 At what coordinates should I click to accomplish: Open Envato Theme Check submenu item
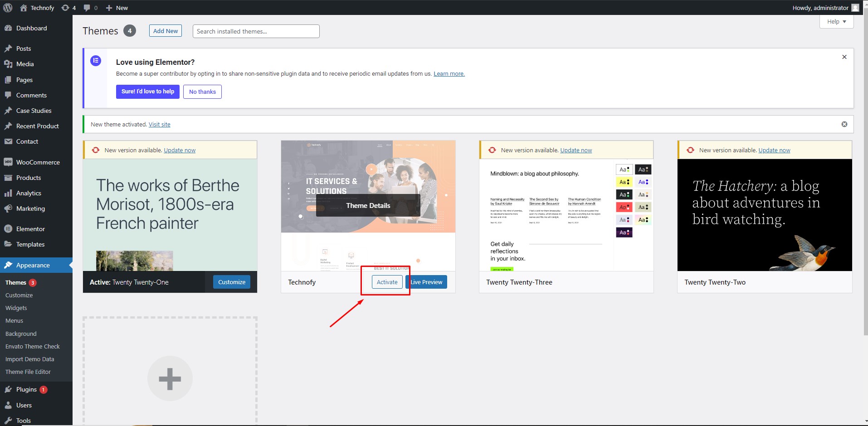pyautogui.click(x=33, y=346)
